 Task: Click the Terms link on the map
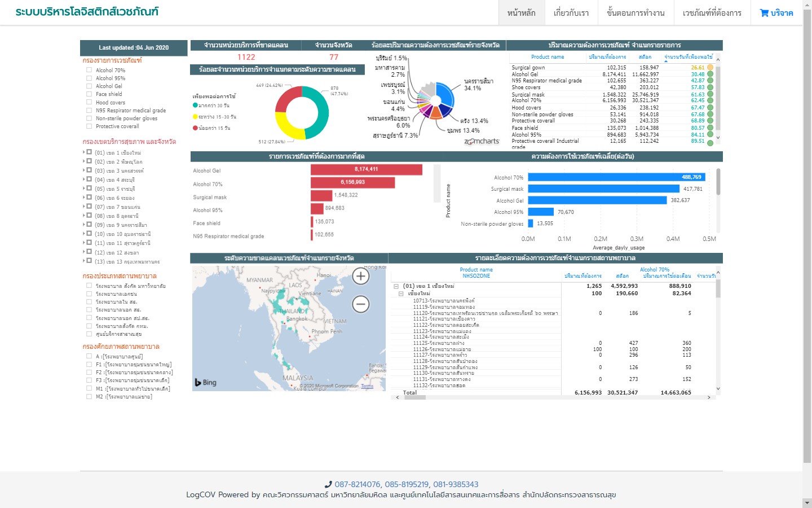tap(367, 386)
